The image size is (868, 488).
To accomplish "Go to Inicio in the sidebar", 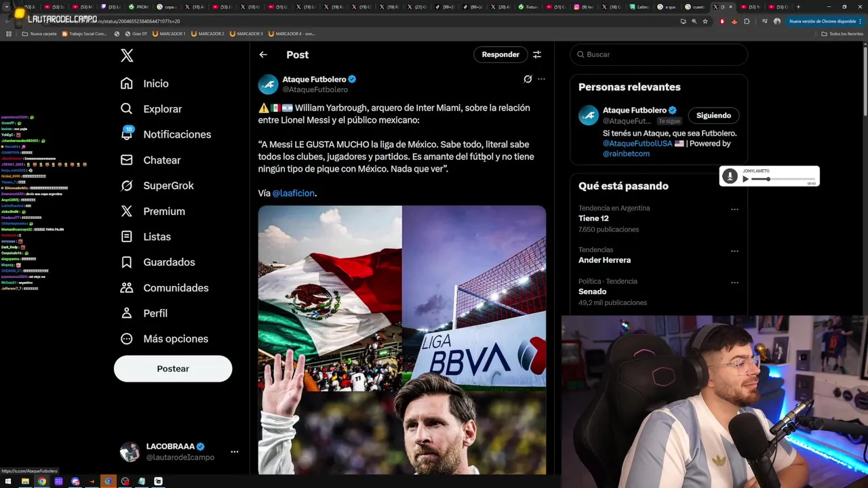I will pyautogui.click(x=144, y=83).
